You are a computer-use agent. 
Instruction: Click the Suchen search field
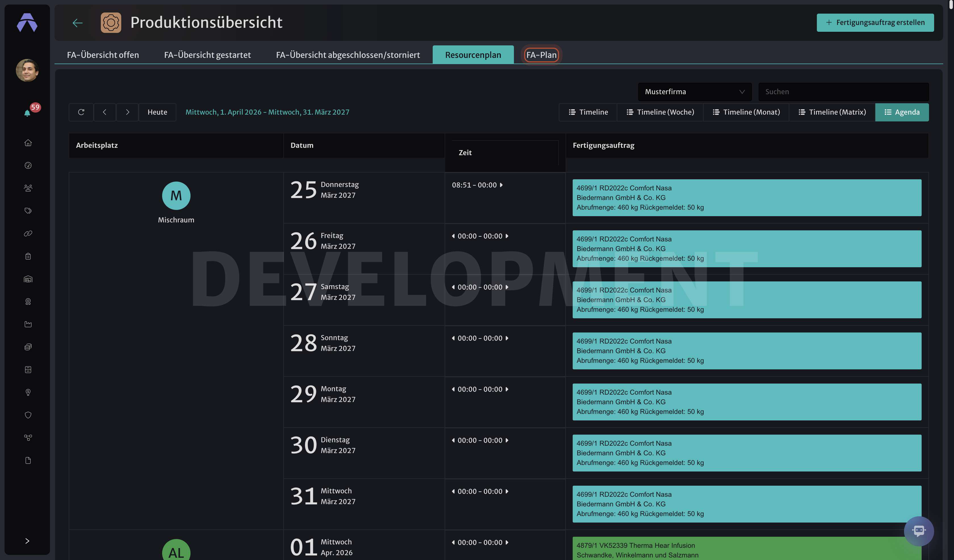pyautogui.click(x=843, y=92)
